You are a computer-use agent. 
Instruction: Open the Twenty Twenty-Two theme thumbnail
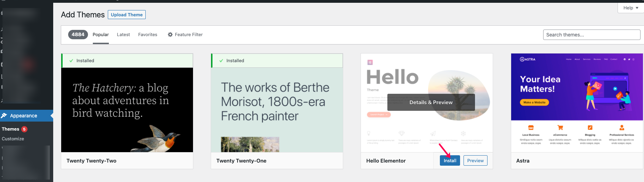coord(127,110)
